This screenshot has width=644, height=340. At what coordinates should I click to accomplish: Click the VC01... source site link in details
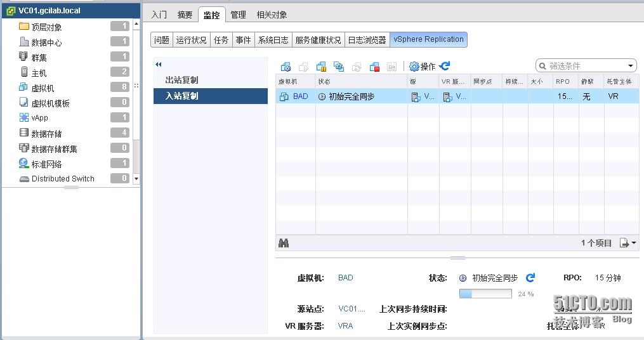(352, 309)
